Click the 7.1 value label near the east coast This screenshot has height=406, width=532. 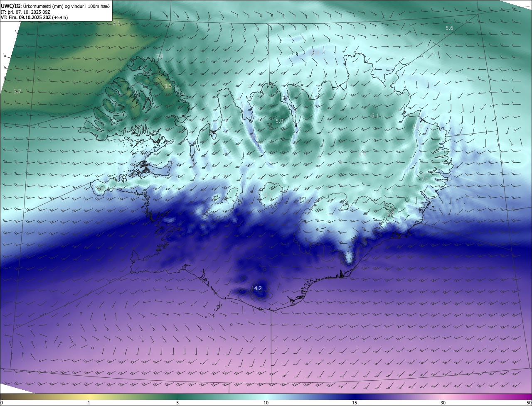(x=424, y=178)
